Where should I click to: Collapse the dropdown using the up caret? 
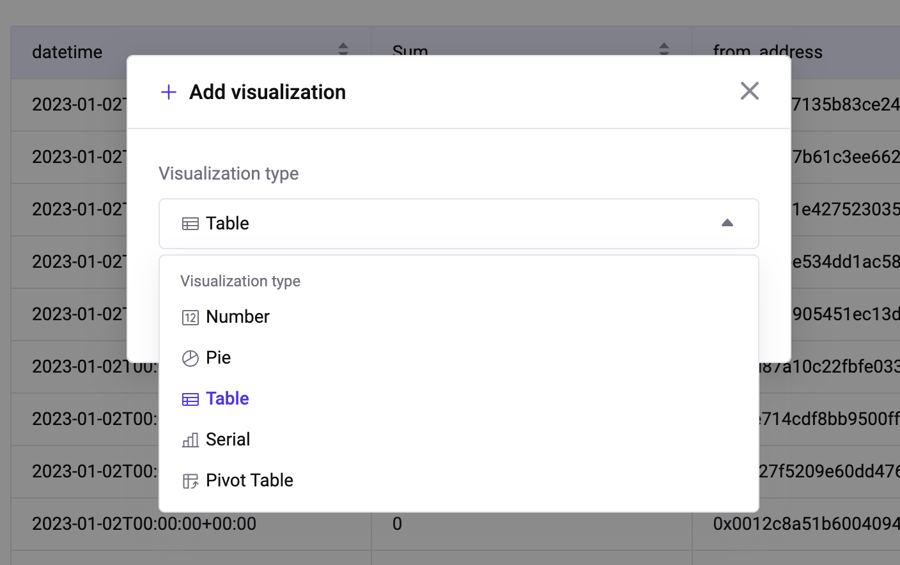[727, 223]
